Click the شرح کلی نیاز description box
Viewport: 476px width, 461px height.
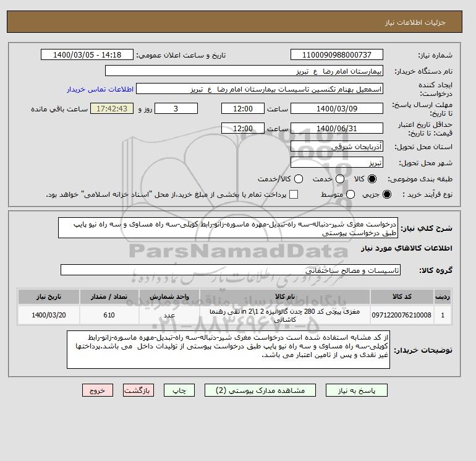click(228, 228)
